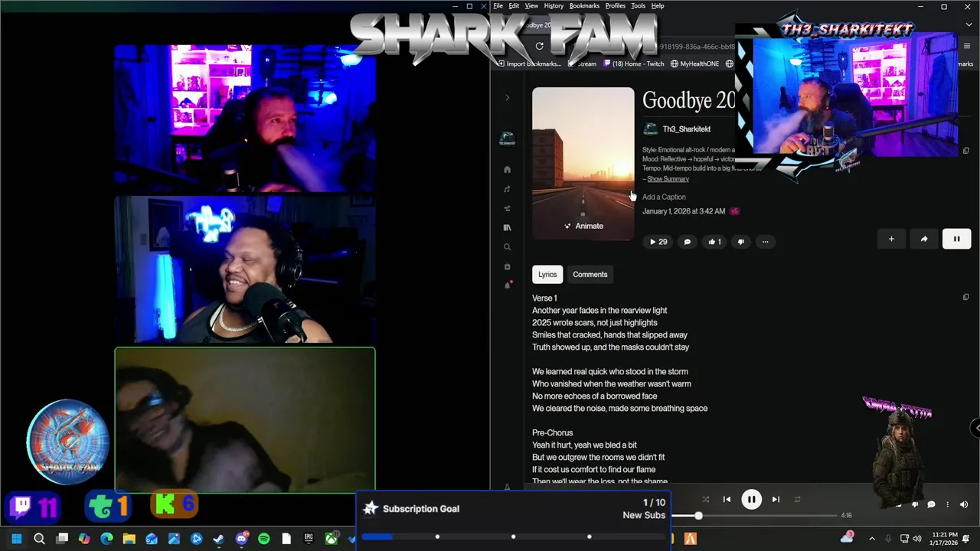Click the plus add-to-playlist button
The height and width of the screenshot is (551, 980).
[891, 240]
